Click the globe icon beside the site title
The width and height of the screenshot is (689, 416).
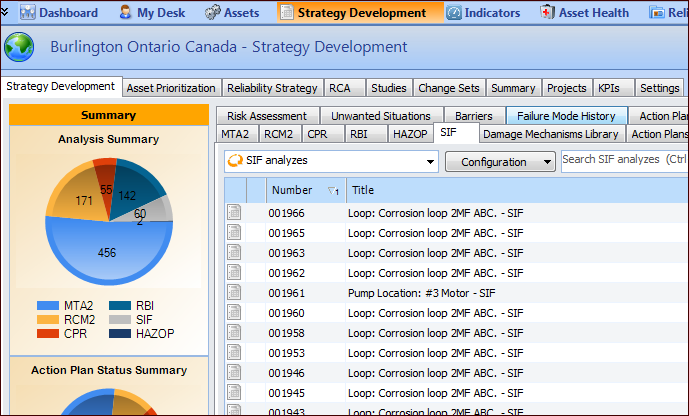click(x=19, y=47)
